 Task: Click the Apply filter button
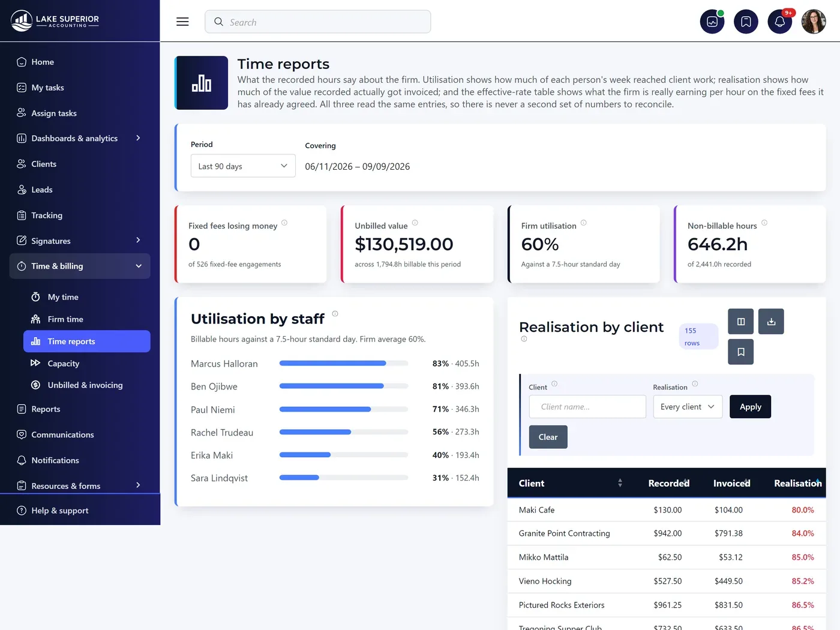coord(750,407)
